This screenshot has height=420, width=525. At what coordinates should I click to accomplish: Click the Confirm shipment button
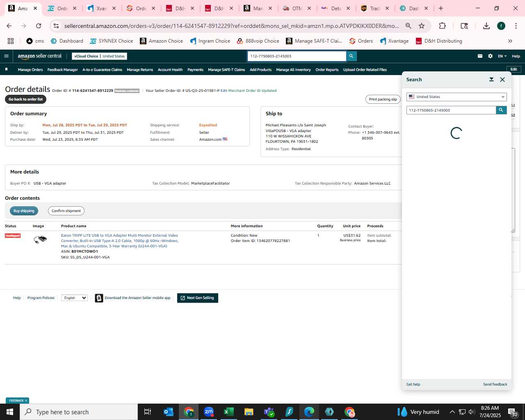(66, 211)
